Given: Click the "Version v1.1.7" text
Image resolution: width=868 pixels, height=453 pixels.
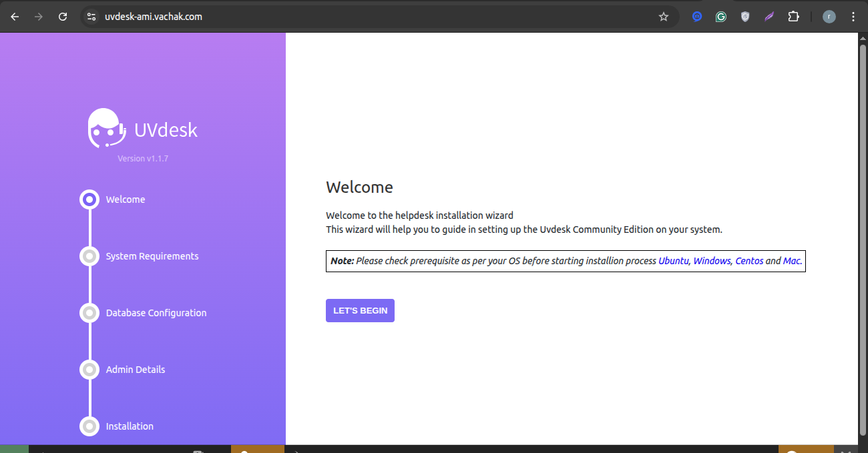Looking at the screenshot, I should (x=143, y=159).
